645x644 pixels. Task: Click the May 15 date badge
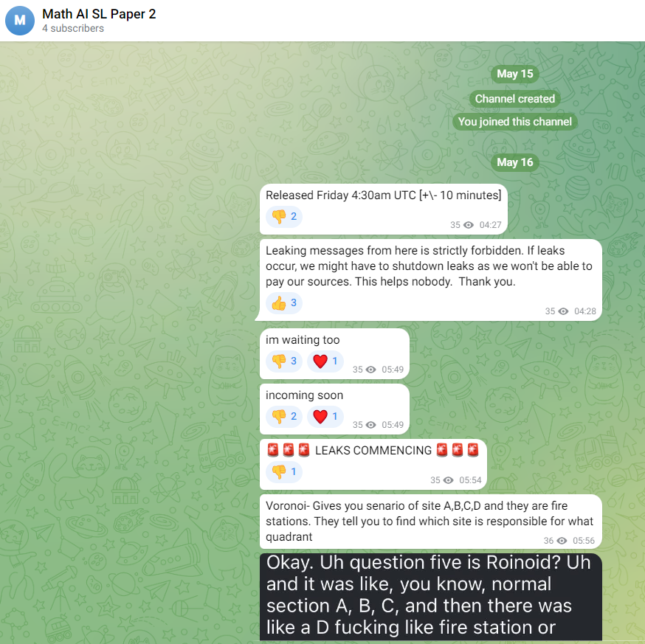[515, 74]
